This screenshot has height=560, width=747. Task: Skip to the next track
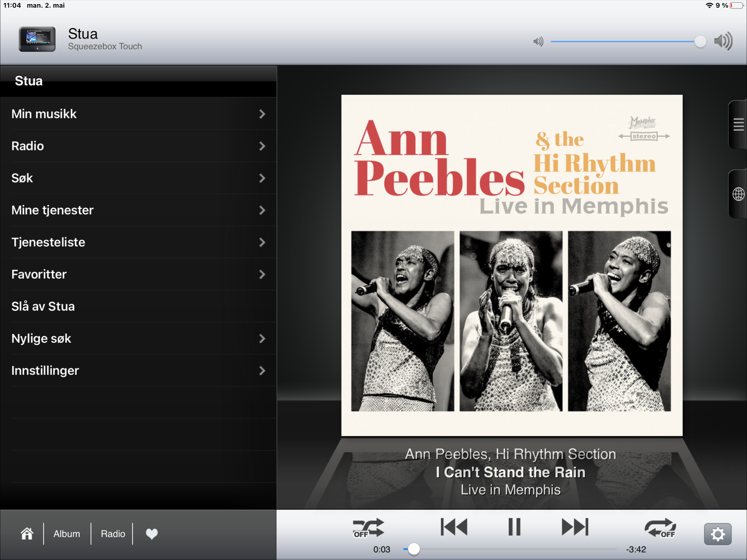pos(575,527)
